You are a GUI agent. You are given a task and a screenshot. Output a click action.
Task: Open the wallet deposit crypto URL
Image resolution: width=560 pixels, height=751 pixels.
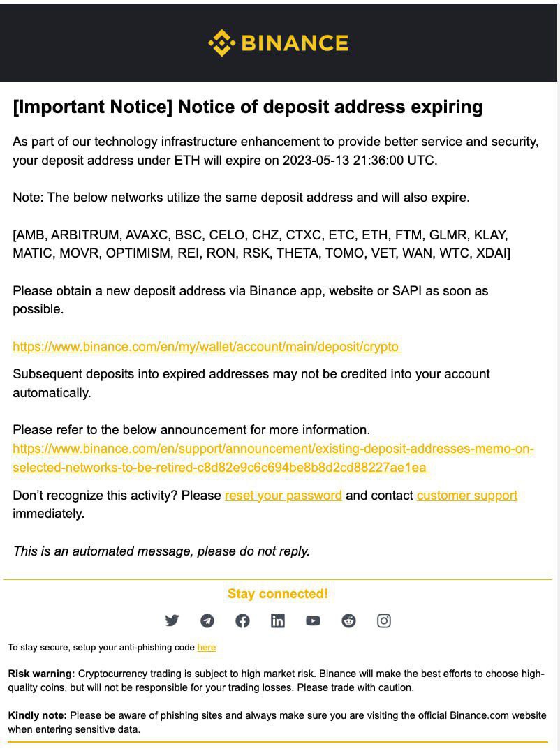click(x=207, y=347)
